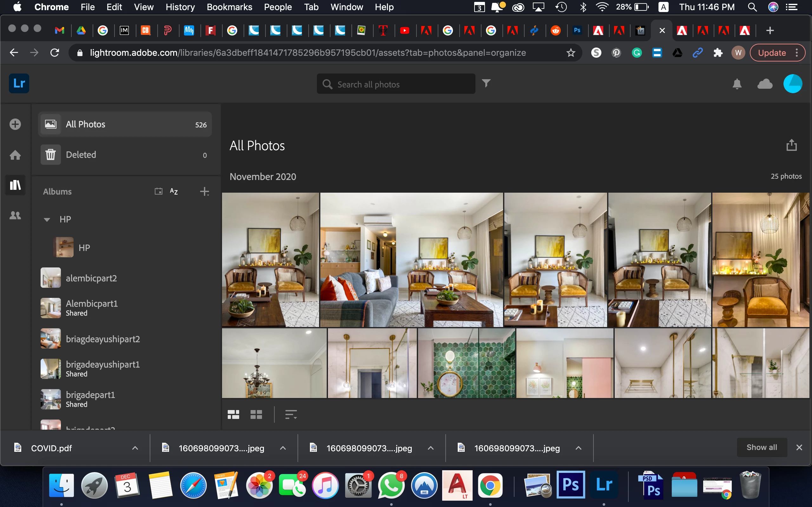The height and width of the screenshot is (507, 812).
Task: Switch to Photo Grid view
Action: 233,414
